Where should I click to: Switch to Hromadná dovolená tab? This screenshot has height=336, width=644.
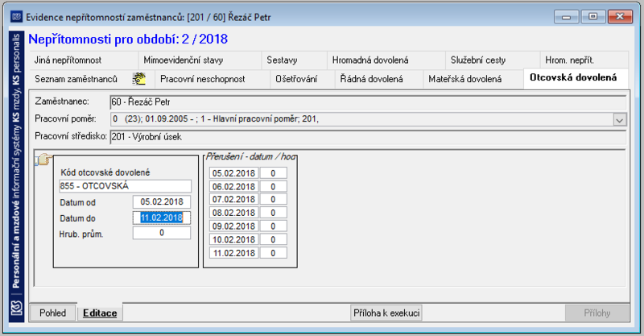click(386, 60)
